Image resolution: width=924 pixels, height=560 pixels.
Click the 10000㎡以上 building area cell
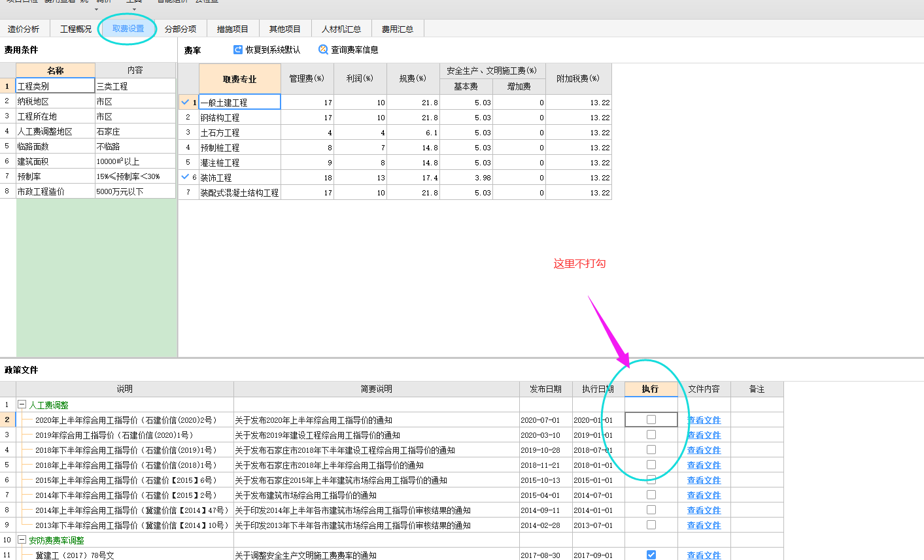tap(135, 161)
